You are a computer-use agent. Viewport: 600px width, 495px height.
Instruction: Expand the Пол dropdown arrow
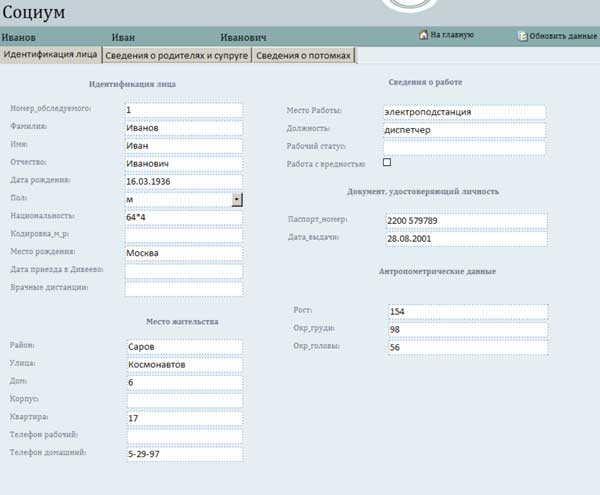[236, 199]
